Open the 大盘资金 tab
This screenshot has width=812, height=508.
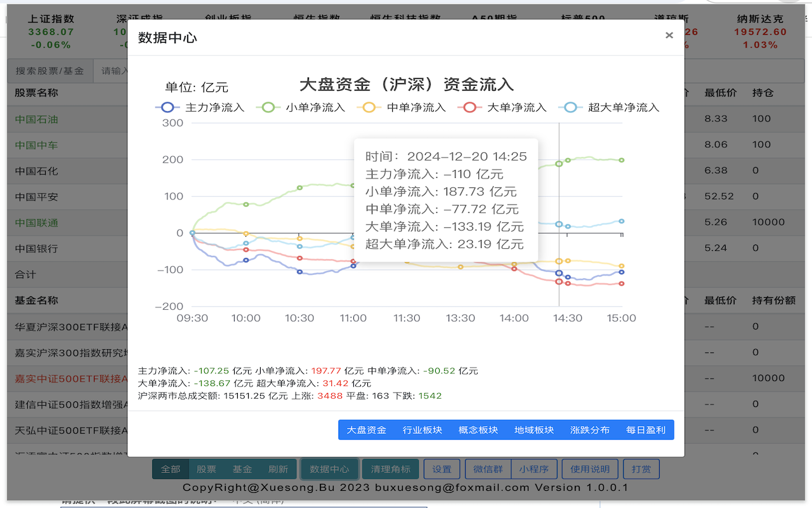click(x=366, y=430)
